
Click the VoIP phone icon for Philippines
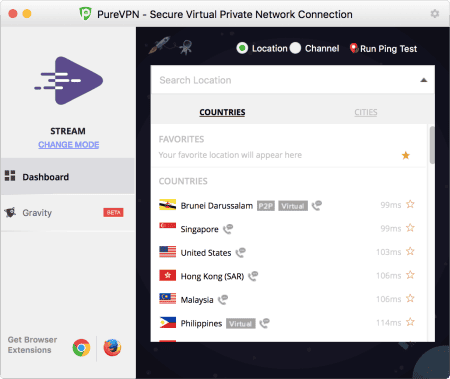tap(265, 323)
